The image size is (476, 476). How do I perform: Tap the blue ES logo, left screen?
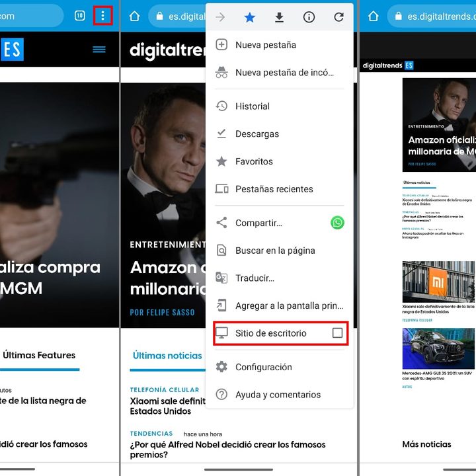click(x=12, y=50)
